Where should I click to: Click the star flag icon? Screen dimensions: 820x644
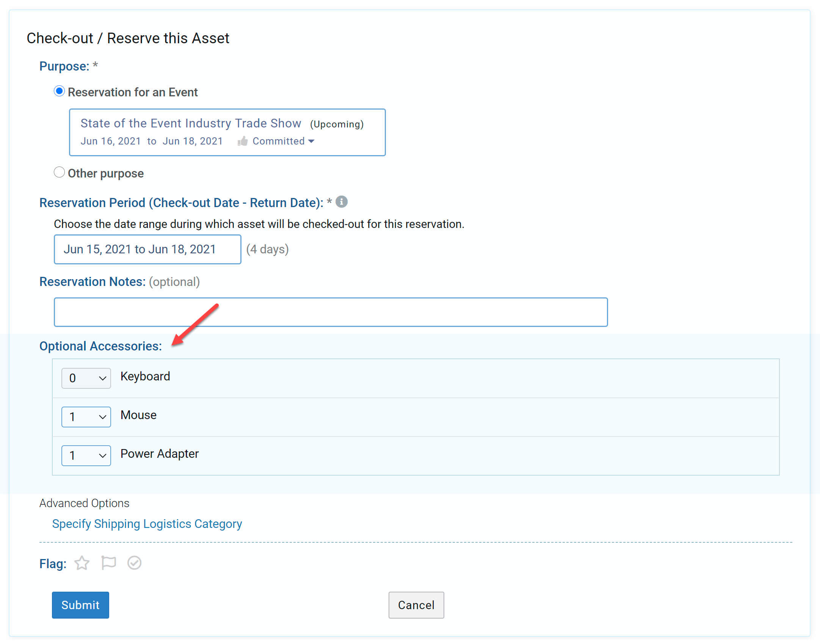(82, 563)
